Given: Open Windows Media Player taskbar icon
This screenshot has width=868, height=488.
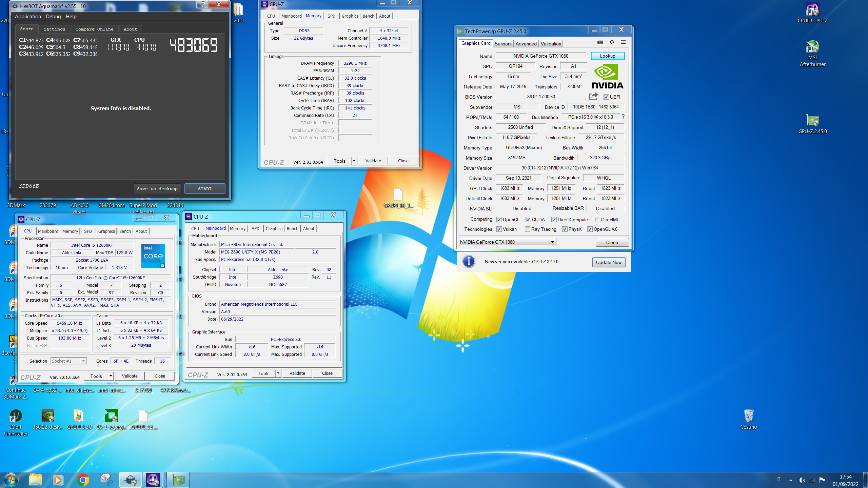Looking at the screenshot, I should click(x=58, y=480).
